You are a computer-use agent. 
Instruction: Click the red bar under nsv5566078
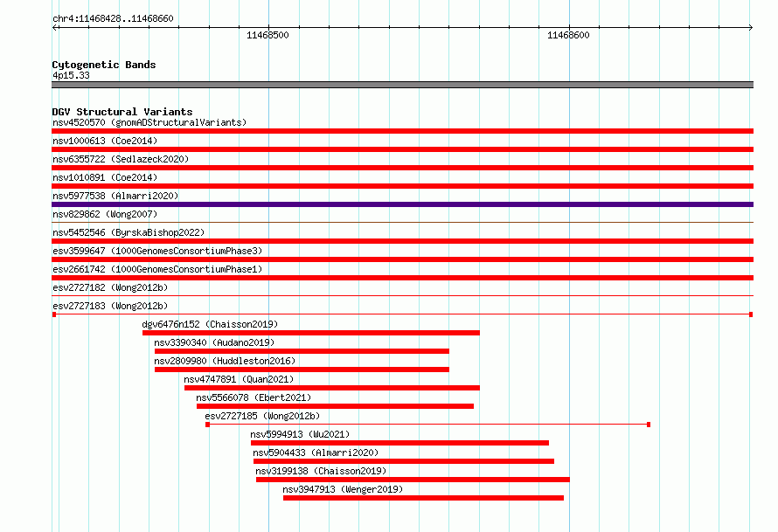(x=335, y=406)
